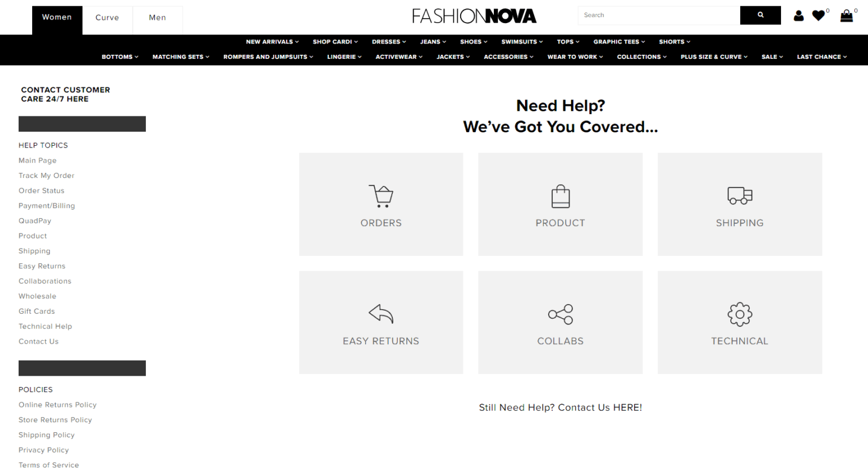Select the Shipping truck icon

(x=739, y=196)
